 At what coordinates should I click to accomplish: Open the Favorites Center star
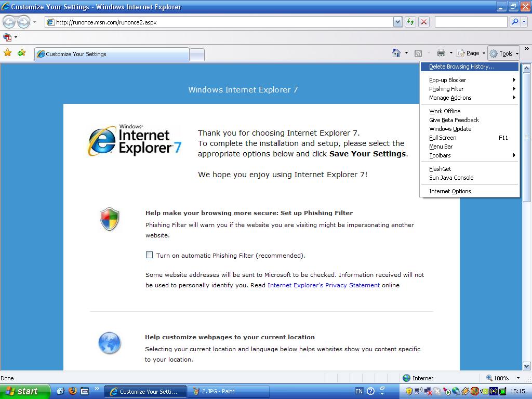pos(7,53)
